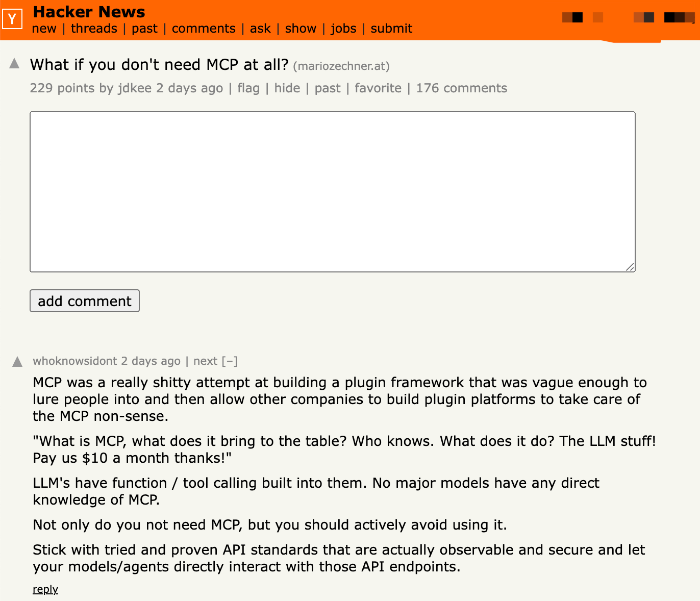Image resolution: width=700 pixels, height=601 pixels.
Task: Click the Y Combinator logo icon
Action: 12,19
